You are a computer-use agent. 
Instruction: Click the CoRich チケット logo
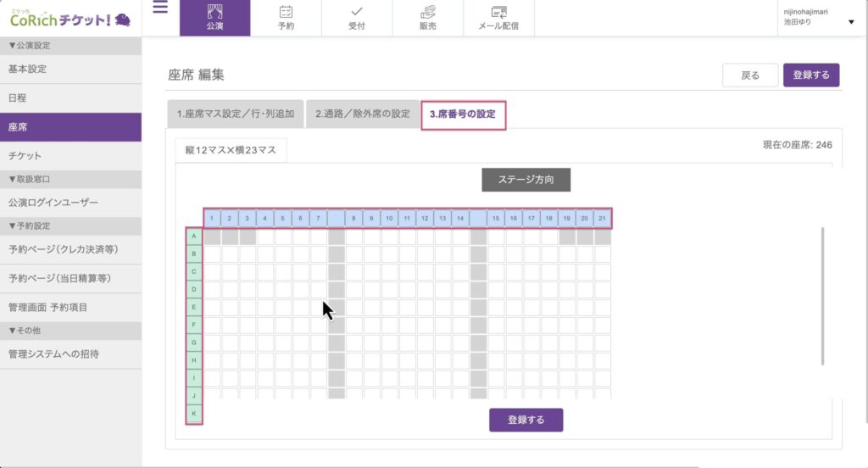(70, 19)
